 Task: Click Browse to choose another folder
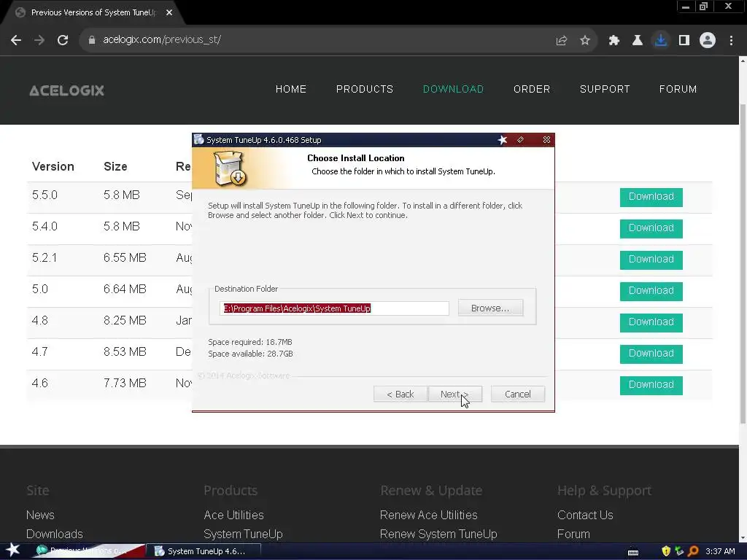click(490, 308)
